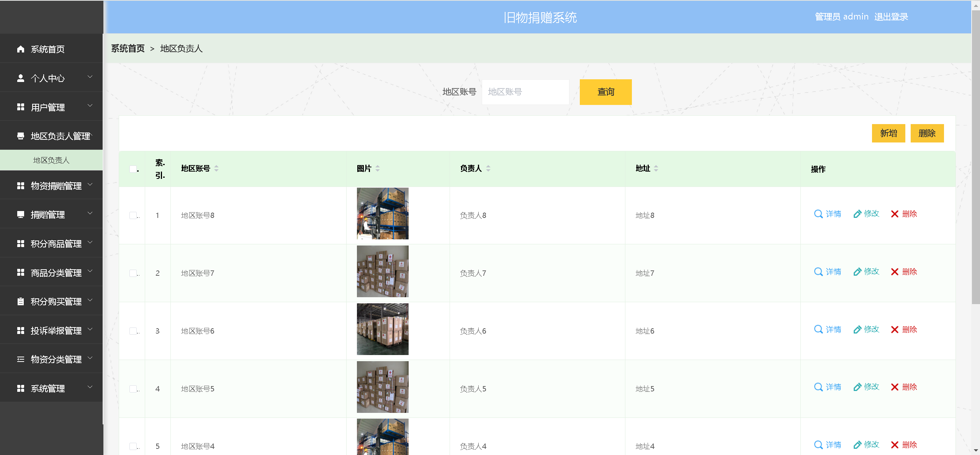980x455 pixels.
Task: Focus the 地区账号 search input field
Action: (x=525, y=92)
